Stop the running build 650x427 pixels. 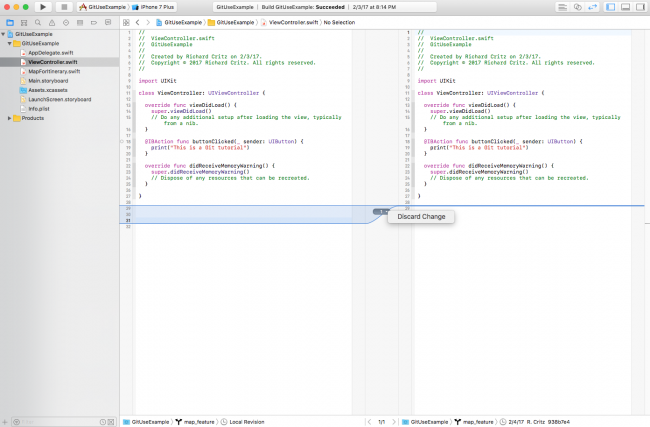click(64, 7)
